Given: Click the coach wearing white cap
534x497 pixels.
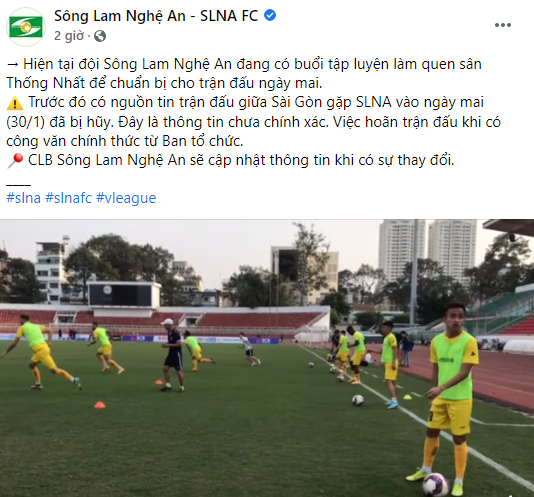Looking at the screenshot, I should (173, 355).
